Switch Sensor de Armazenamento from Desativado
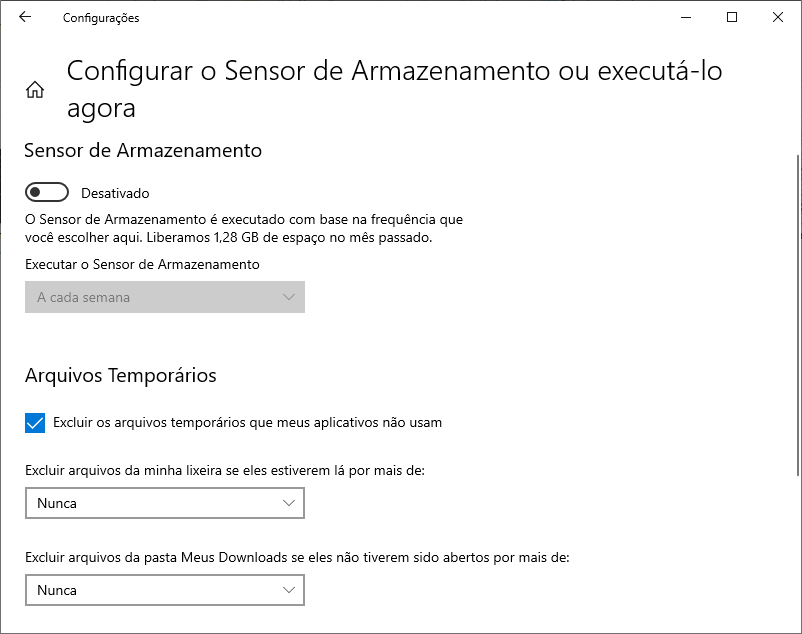 [x=46, y=191]
